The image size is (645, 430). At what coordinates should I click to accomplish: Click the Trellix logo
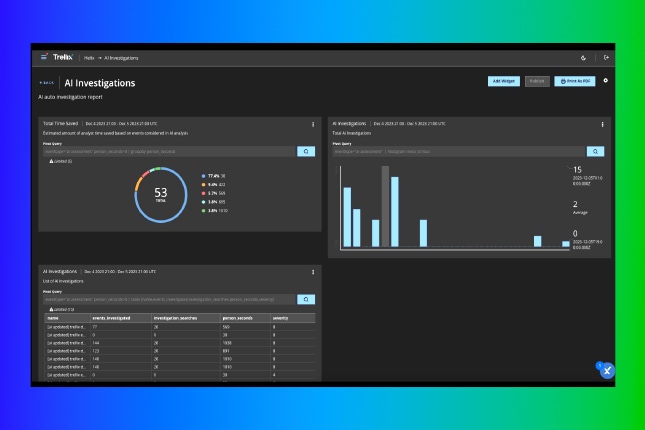coord(63,58)
